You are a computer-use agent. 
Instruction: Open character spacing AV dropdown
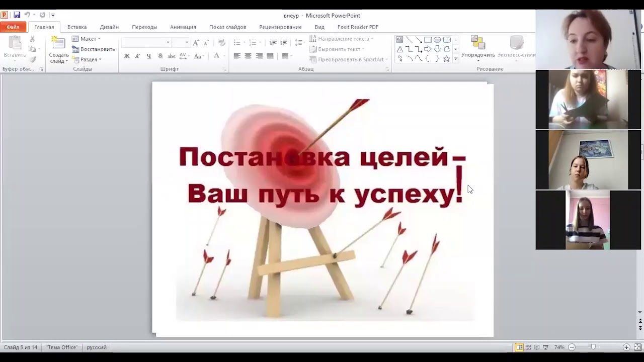[184, 56]
